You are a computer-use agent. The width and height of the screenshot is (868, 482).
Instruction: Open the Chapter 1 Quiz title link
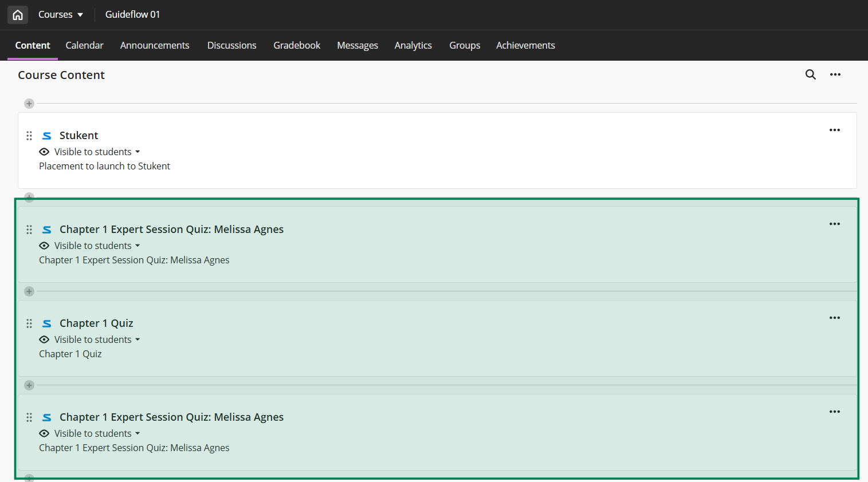(96, 323)
